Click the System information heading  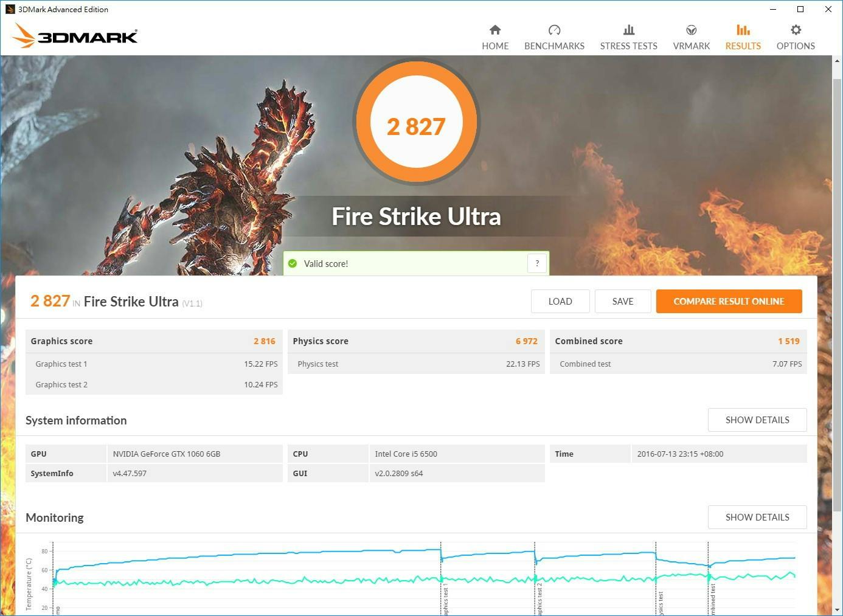[76, 420]
